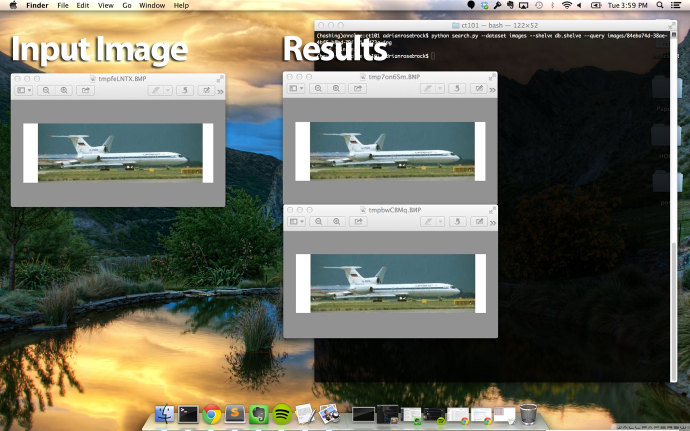
Task: Open the Go menu
Action: [127, 5]
